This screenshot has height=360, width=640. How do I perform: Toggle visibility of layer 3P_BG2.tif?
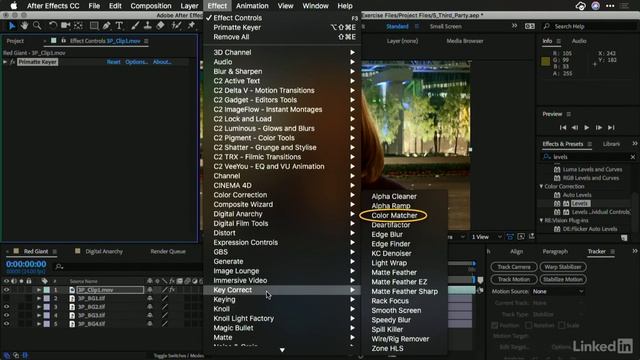click(x=7, y=307)
